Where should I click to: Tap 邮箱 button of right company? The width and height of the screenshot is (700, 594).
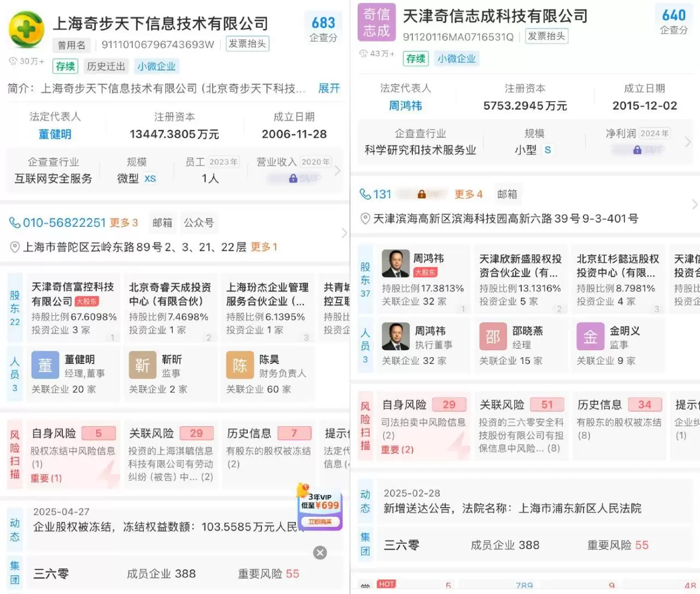(507, 194)
